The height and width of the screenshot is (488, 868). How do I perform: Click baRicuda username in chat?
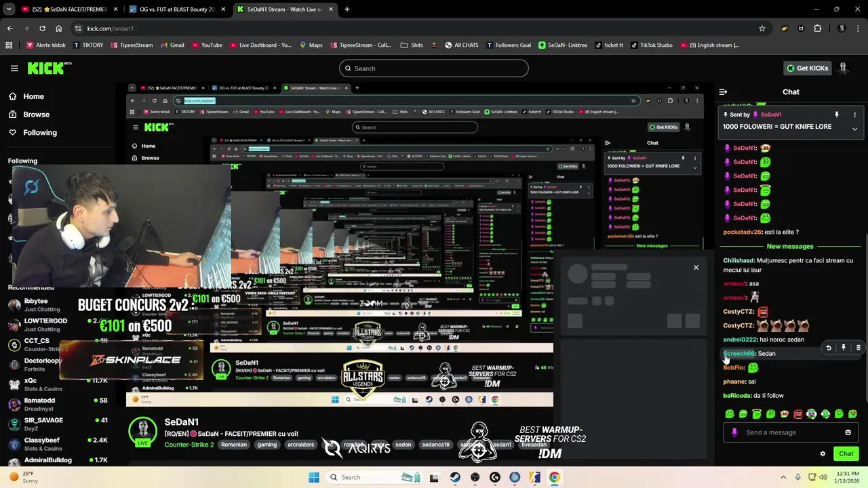[x=737, y=396]
